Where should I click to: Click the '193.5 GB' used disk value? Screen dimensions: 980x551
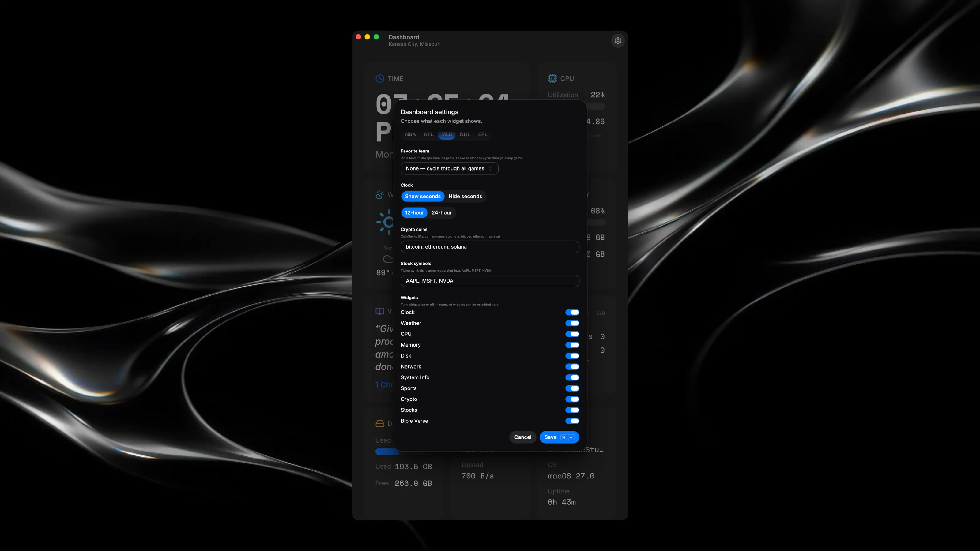(x=413, y=467)
